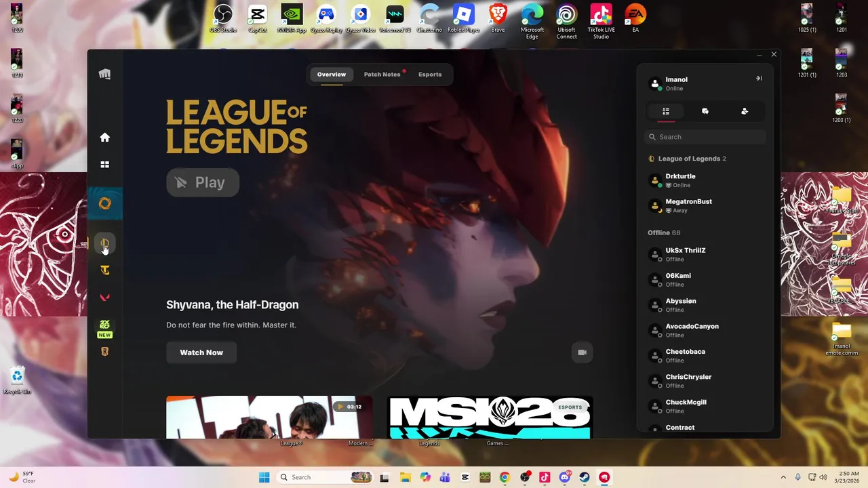Screen dimensions: 868x488
Task: Open the chat messages icon in social panel
Action: (705, 111)
